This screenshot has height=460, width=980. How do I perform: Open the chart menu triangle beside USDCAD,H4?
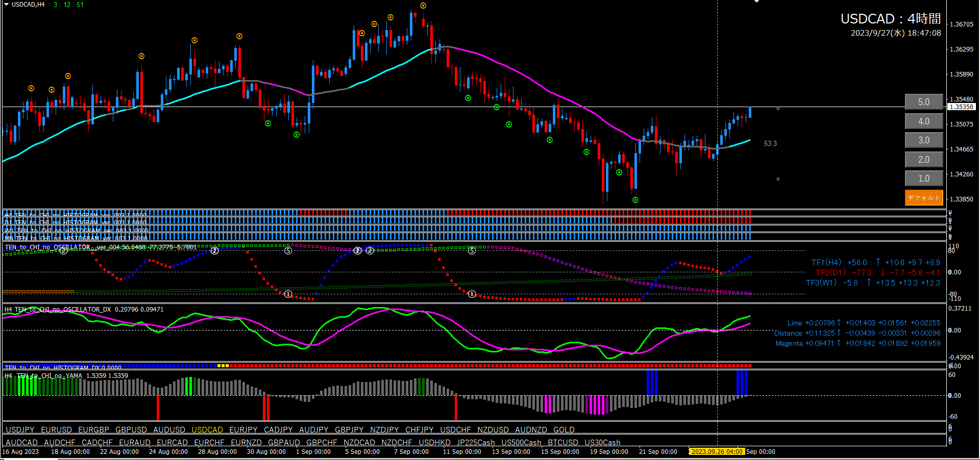pos(7,5)
